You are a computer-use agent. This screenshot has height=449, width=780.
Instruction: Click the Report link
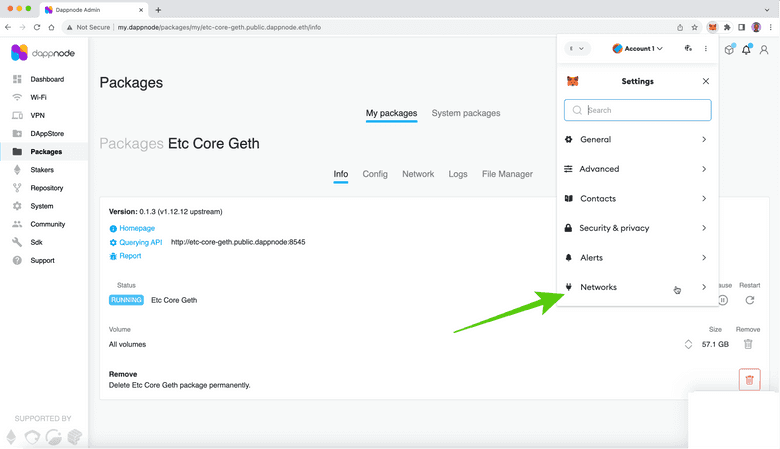coord(130,256)
